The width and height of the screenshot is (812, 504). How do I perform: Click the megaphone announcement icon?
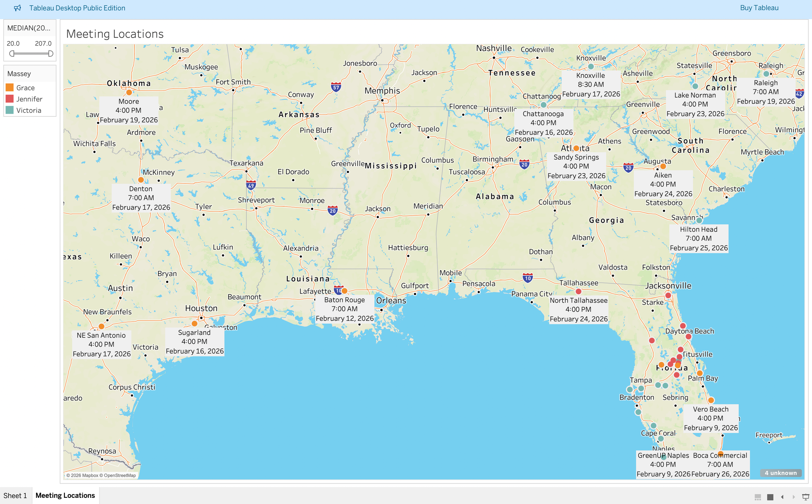(x=17, y=8)
